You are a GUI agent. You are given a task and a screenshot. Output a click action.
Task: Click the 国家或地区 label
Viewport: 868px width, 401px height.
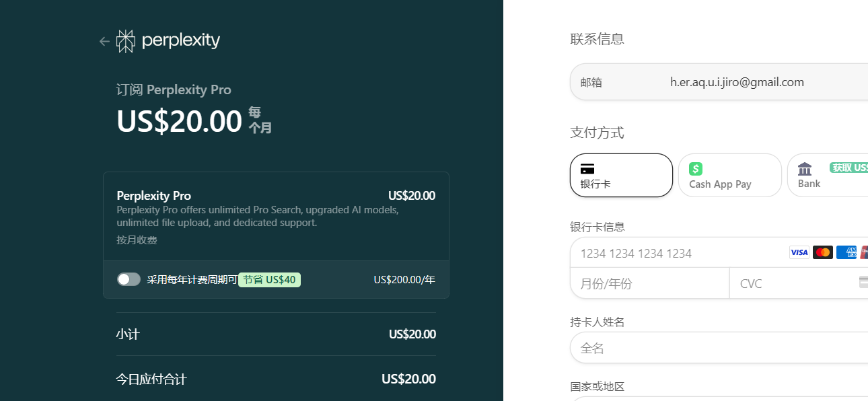[x=598, y=386]
